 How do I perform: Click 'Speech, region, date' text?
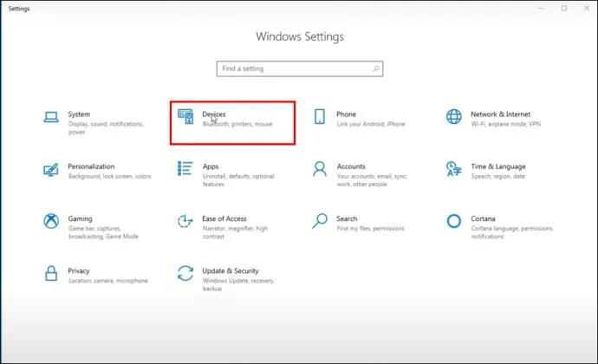pyautogui.click(x=497, y=176)
